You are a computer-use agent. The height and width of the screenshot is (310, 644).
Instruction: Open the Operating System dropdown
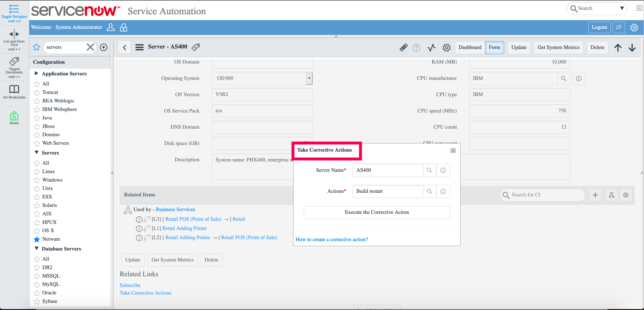pos(309,78)
